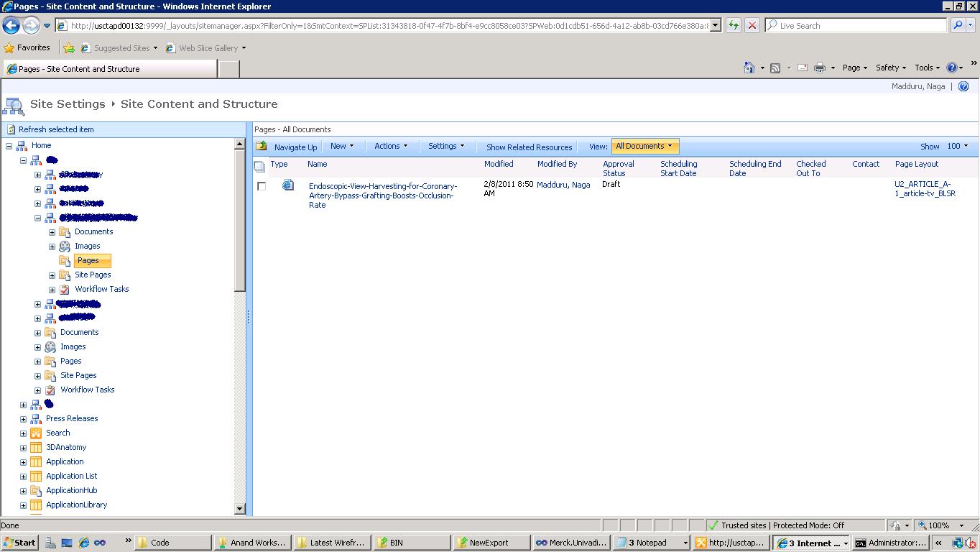Click the browser Back arrow button

click(x=11, y=26)
